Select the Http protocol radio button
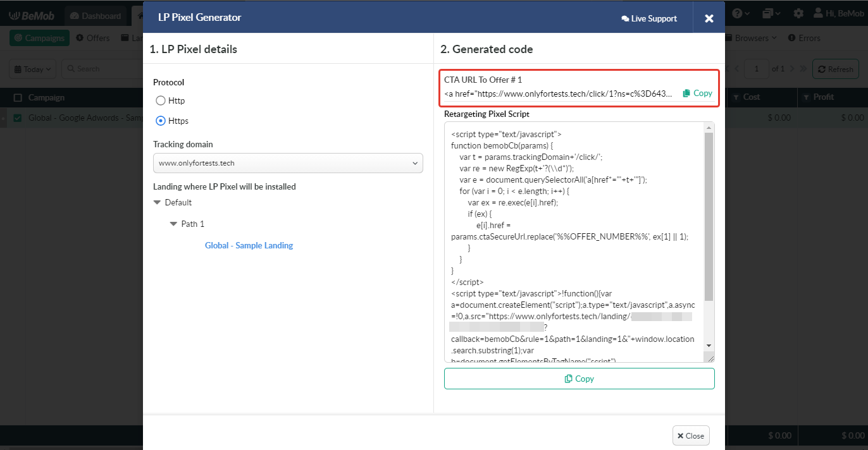This screenshot has width=868, height=450. coord(161,100)
